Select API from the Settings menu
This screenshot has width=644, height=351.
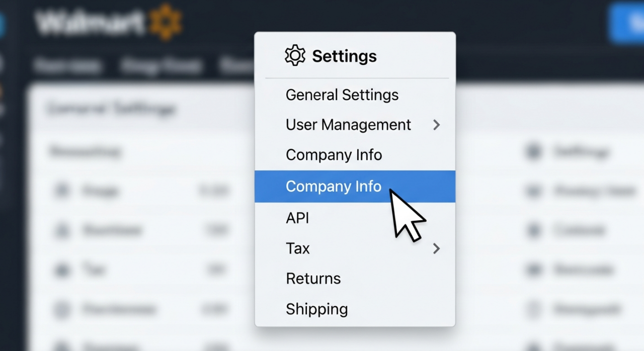(297, 218)
